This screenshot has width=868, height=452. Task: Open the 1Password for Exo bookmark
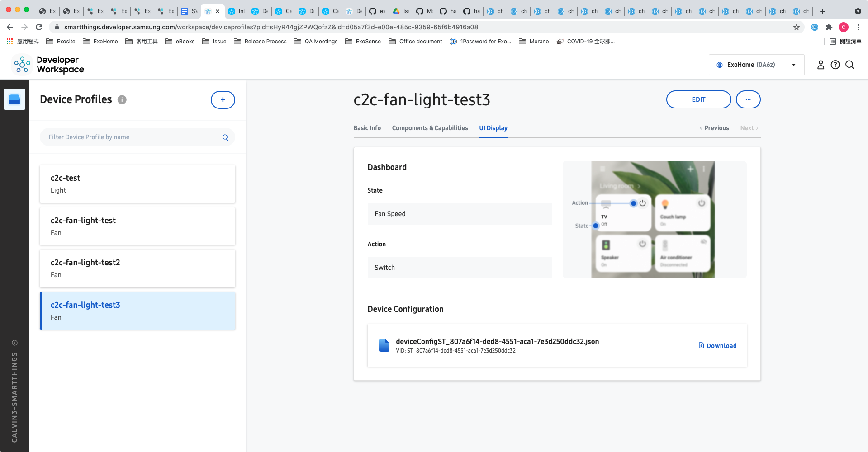coord(480,42)
